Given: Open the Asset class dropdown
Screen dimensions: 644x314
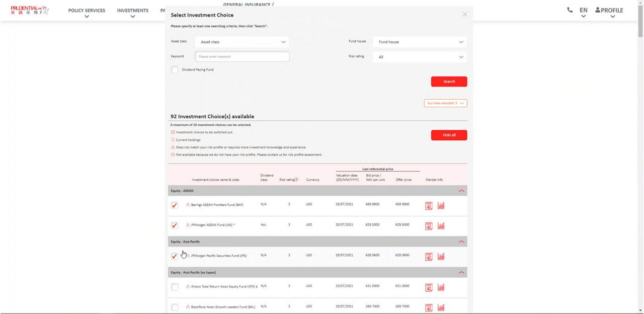Looking at the screenshot, I should (242, 42).
